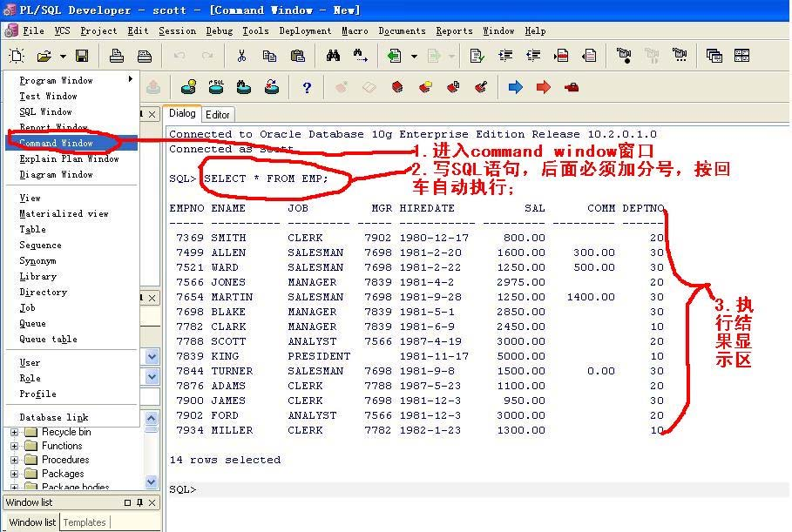This screenshot has width=792, height=532.
Task: Expand the Functions tree node
Action: (14, 446)
